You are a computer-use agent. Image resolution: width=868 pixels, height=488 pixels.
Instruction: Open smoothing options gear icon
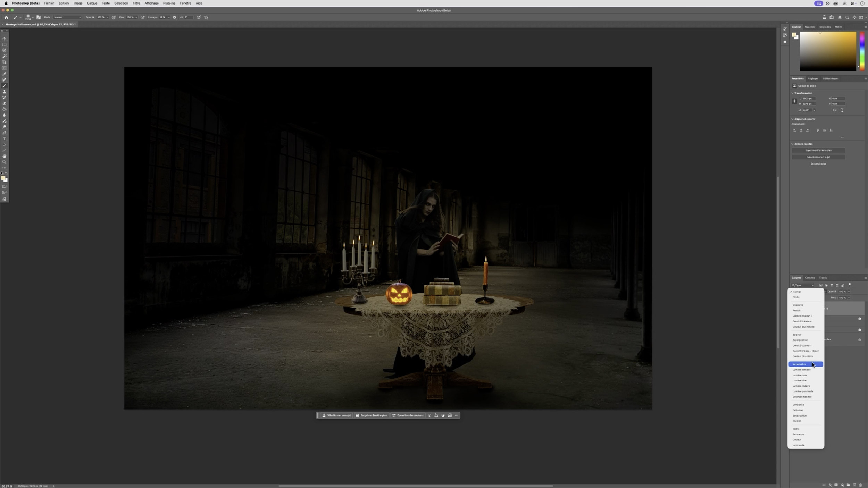point(174,17)
